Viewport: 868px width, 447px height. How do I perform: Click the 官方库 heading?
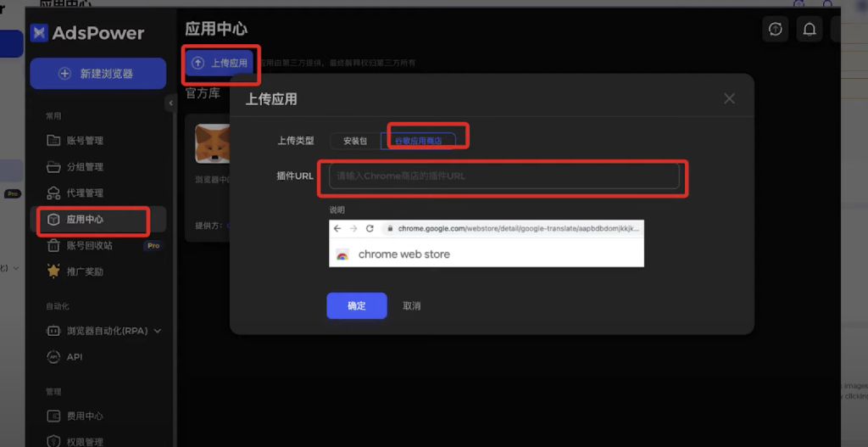pos(203,93)
